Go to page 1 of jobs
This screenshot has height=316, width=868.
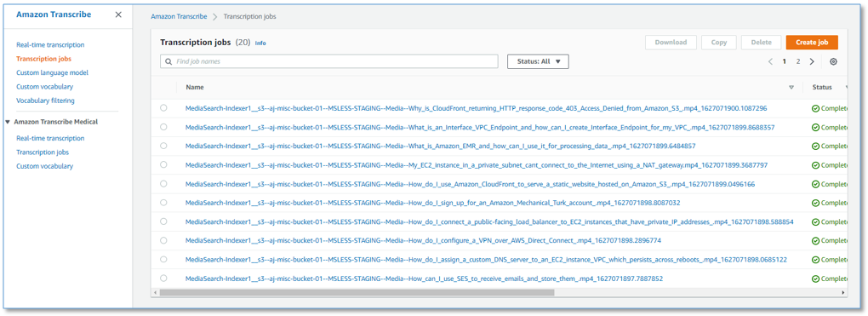[x=785, y=61]
